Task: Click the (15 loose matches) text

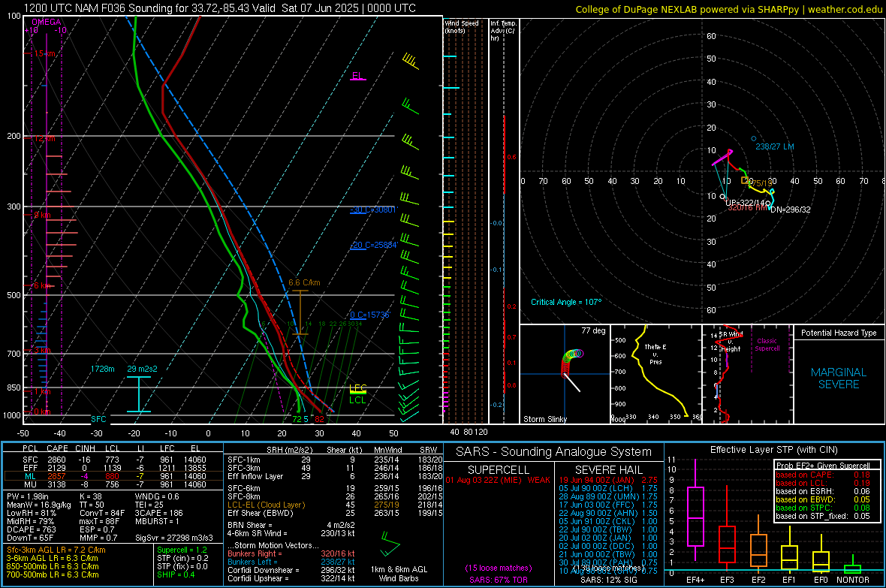Action: (499, 568)
